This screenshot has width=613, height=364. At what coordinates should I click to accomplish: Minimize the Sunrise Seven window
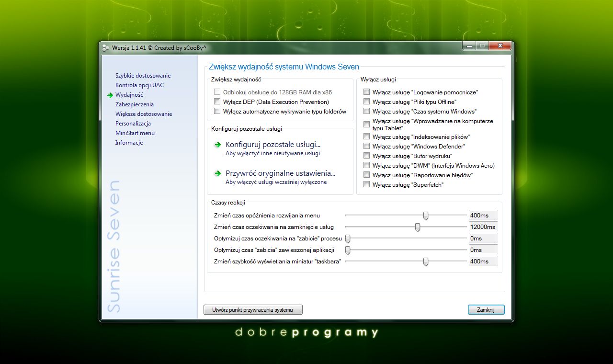click(x=468, y=46)
